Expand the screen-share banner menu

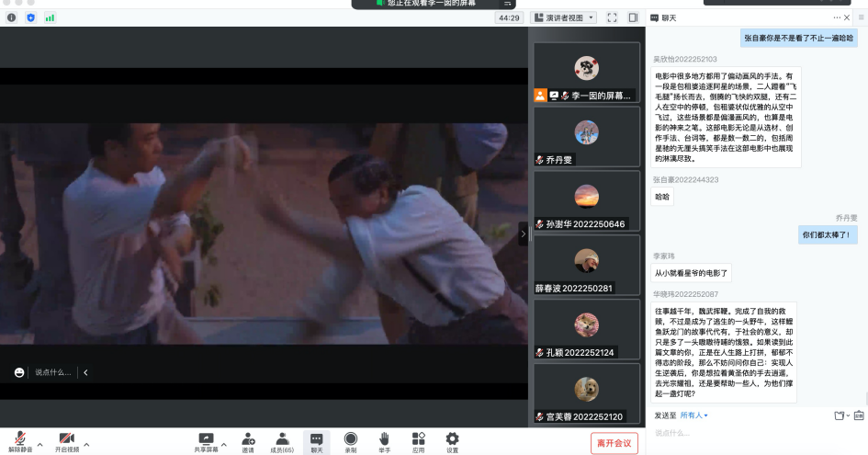coord(507,4)
